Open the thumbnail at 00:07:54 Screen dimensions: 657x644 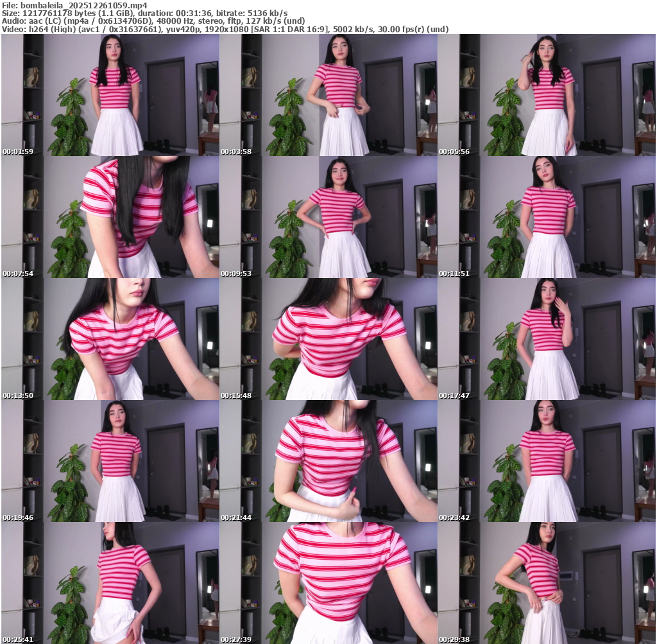click(x=110, y=217)
